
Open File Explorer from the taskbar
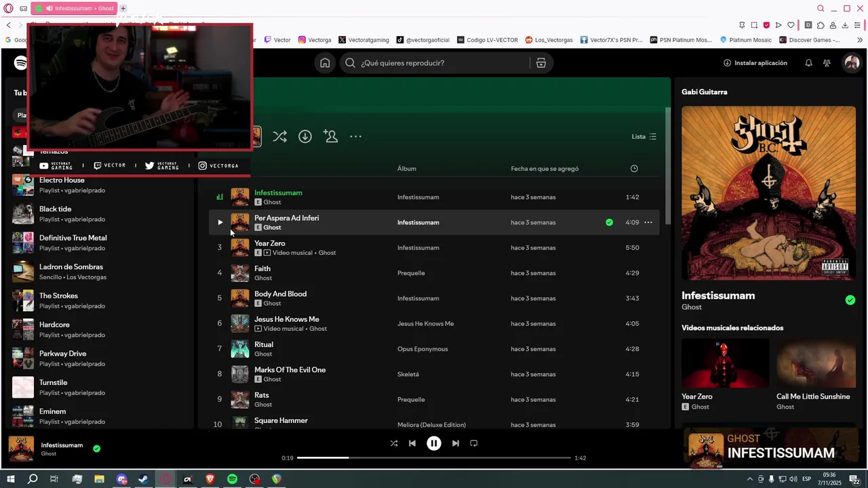tap(99, 479)
